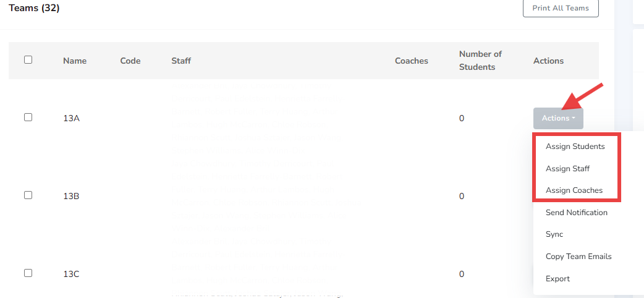Open team 13C name link
Image resolution: width=644 pixels, height=298 pixels.
(x=71, y=274)
